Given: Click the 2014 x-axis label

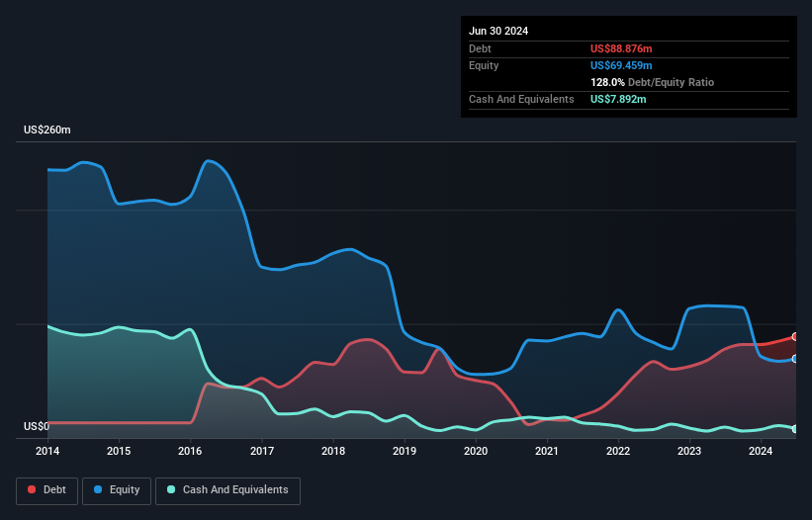Looking at the screenshot, I should pyautogui.click(x=47, y=451).
